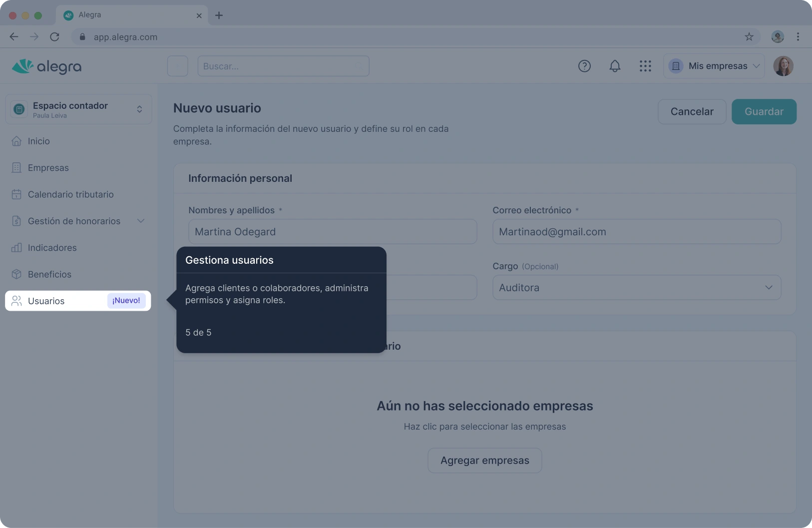Go back using the browser arrow
Viewport: 812px width, 528px height.
click(14, 36)
